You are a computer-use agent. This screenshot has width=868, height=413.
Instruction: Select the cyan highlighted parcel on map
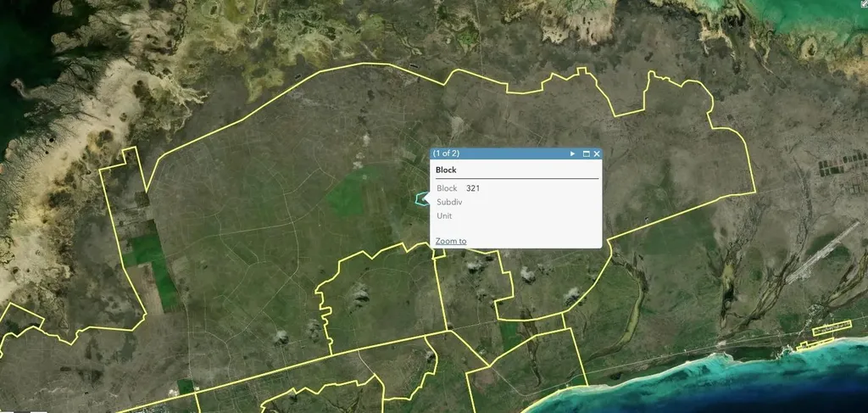pos(419,199)
